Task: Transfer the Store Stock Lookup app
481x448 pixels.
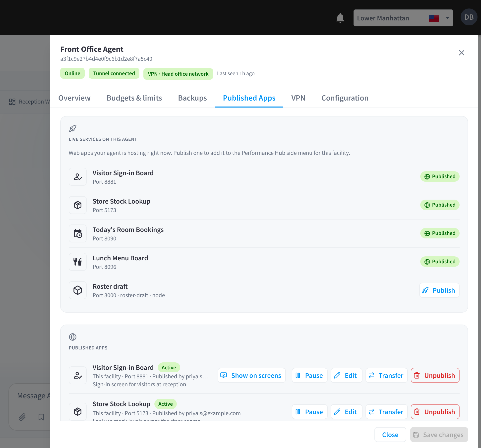Action: [386, 412]
